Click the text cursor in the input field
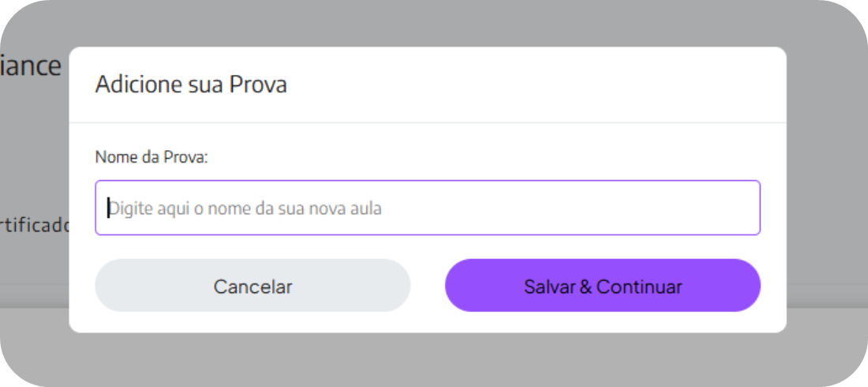Image resolution: width=868 pixels, height=387 pixels. pos(109,208)
